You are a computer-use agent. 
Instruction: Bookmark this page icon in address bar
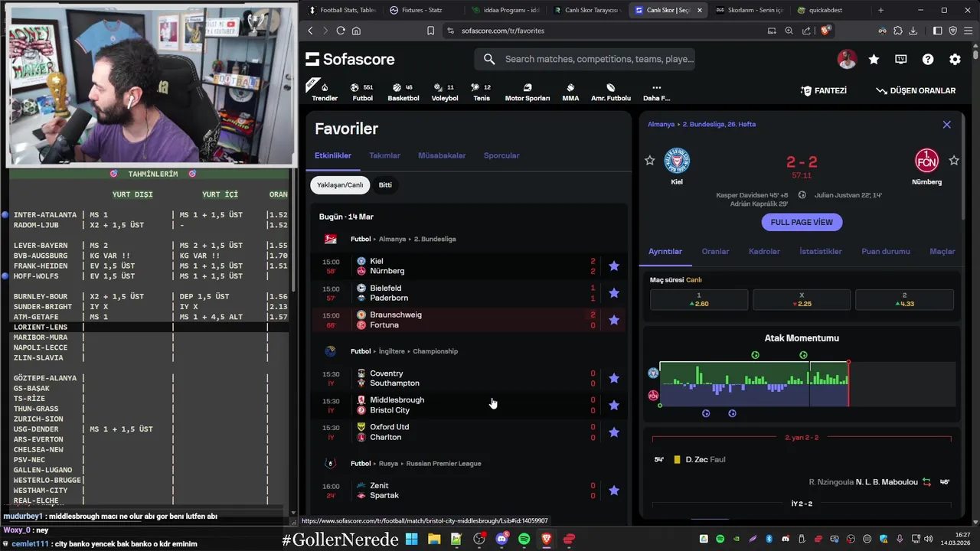pyautogui.click(x=430, y=31)
